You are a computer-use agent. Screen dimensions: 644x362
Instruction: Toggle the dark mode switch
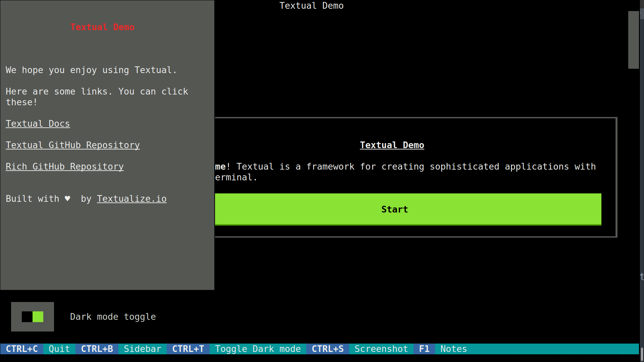(33, 317)
